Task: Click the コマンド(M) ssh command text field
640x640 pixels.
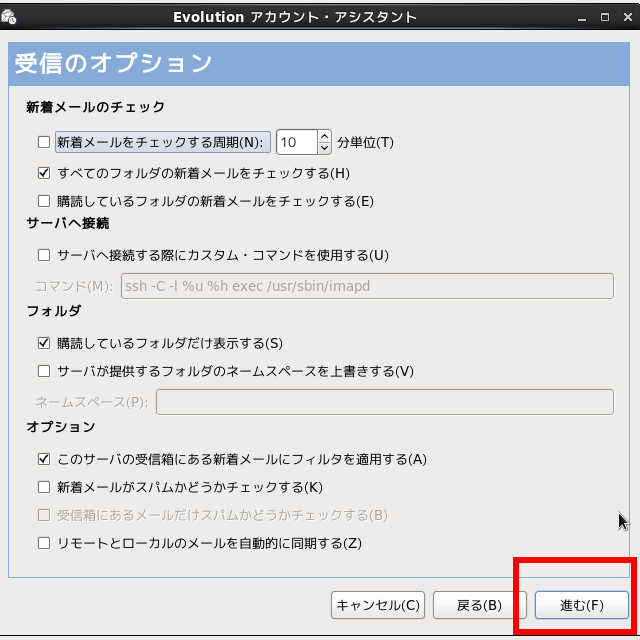Action: tap(366, 287)
